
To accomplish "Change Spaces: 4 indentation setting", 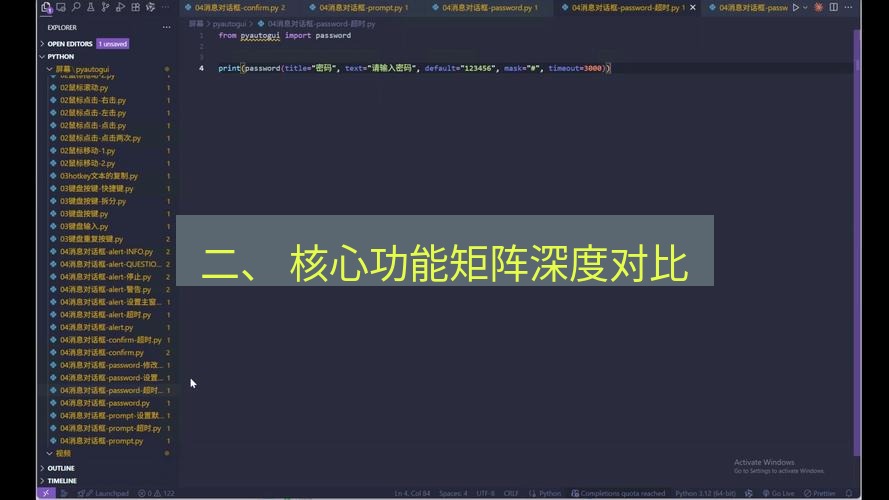I will click(453, 493).
